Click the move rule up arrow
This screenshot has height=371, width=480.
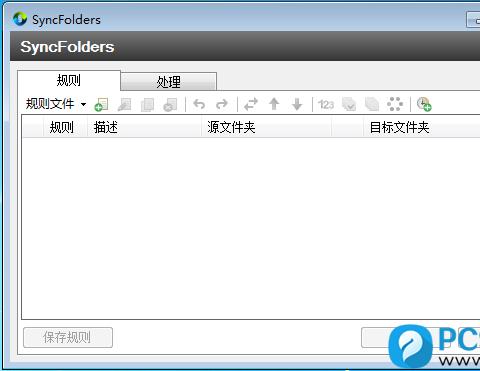click(x=274, y=104)
